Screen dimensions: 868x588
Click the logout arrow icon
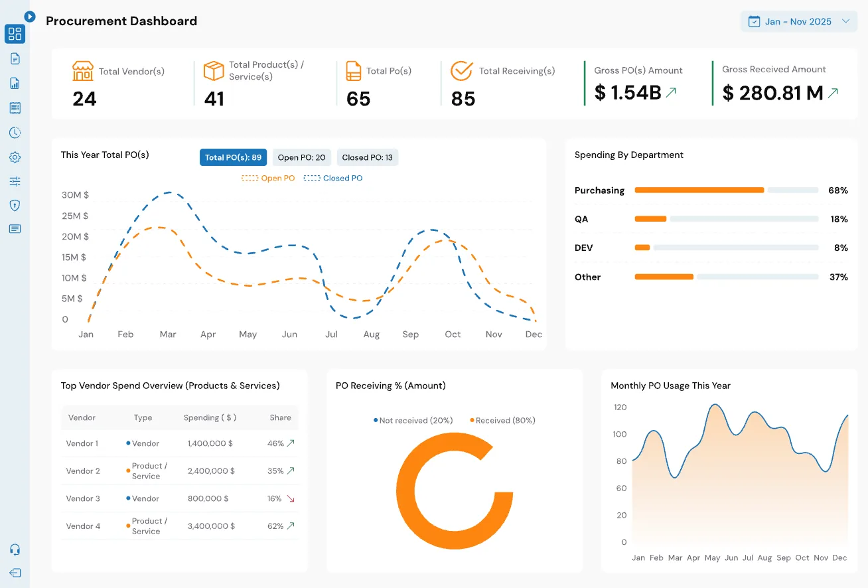click(x=15, y=573)
